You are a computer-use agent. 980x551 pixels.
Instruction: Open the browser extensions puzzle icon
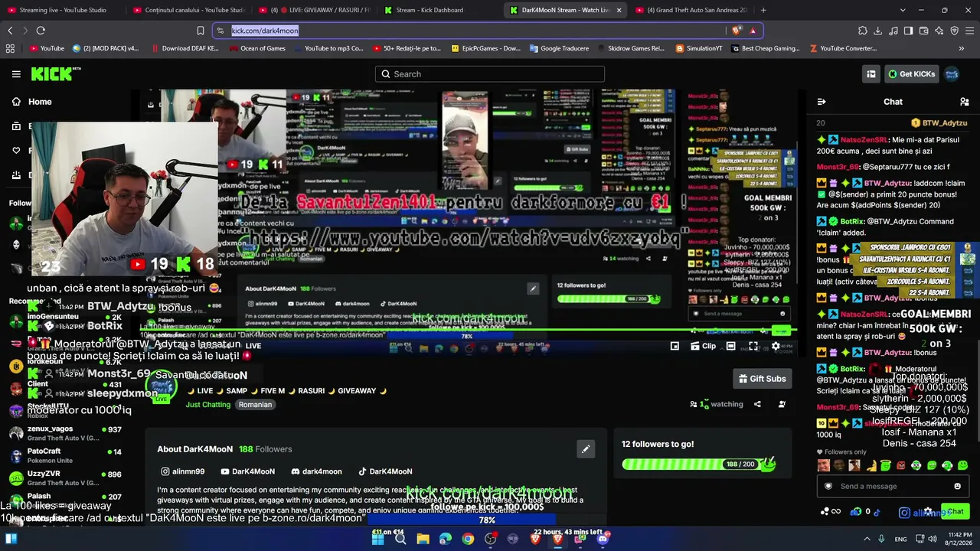coord(863,31)
